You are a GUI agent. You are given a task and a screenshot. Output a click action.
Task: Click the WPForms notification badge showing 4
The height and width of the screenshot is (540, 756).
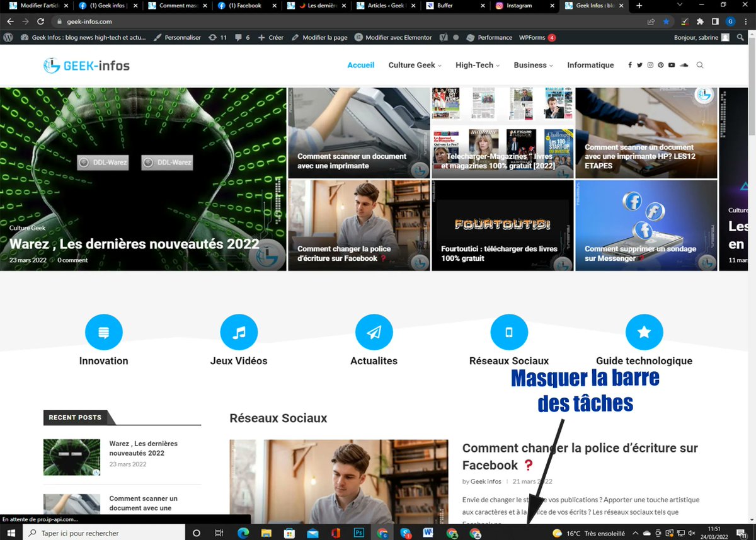552,37
